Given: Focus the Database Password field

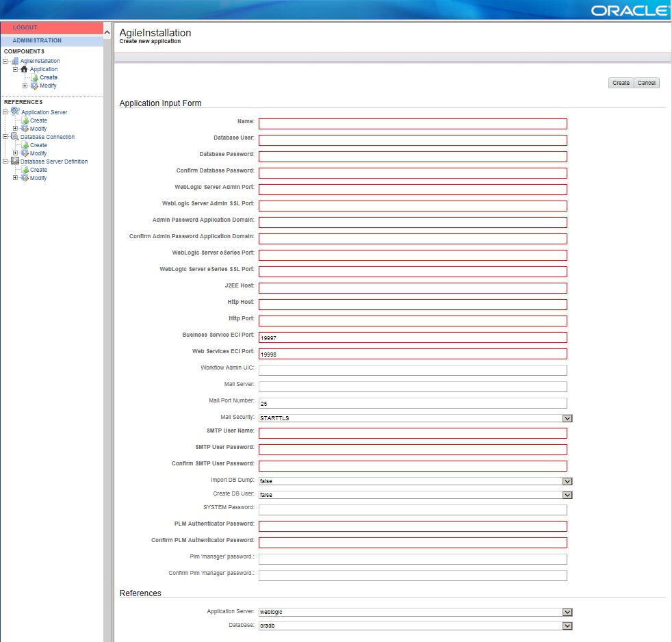Looking at the screenshot, I should click(x=413, y=157).
